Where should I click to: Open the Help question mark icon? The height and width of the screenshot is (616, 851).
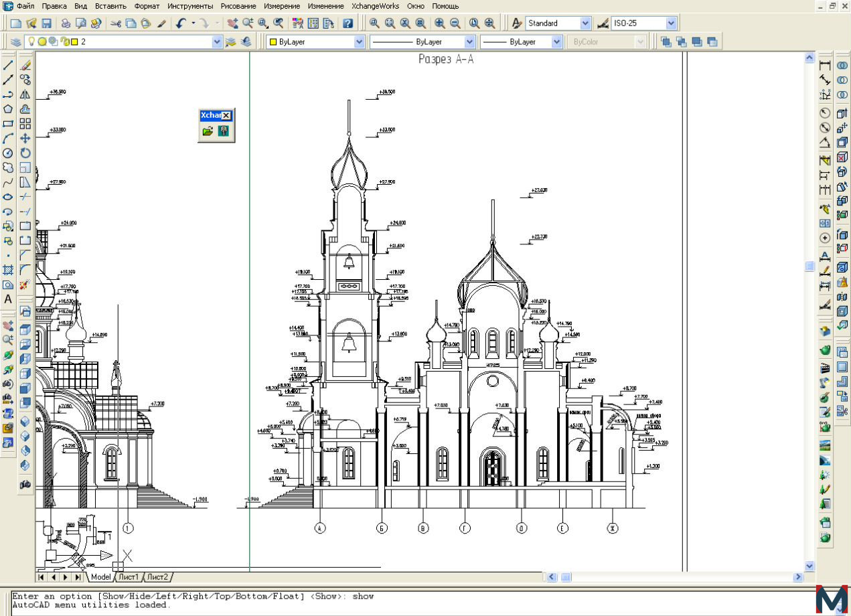pyautogui.click(x=347, y=23)
